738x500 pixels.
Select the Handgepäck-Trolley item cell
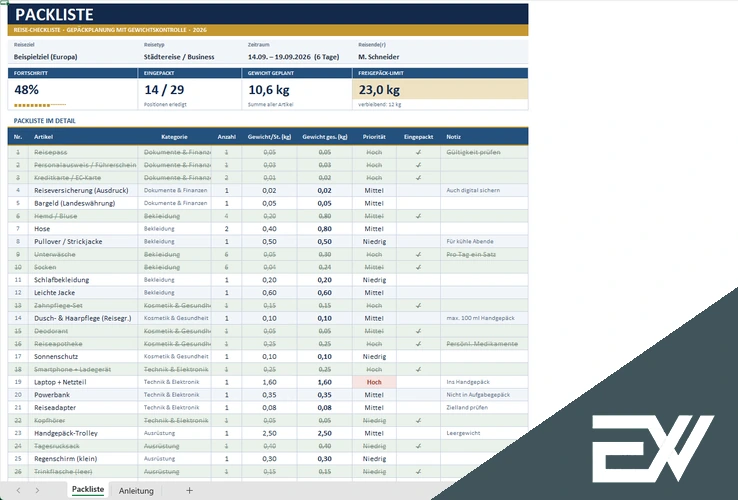click(83, 433)
